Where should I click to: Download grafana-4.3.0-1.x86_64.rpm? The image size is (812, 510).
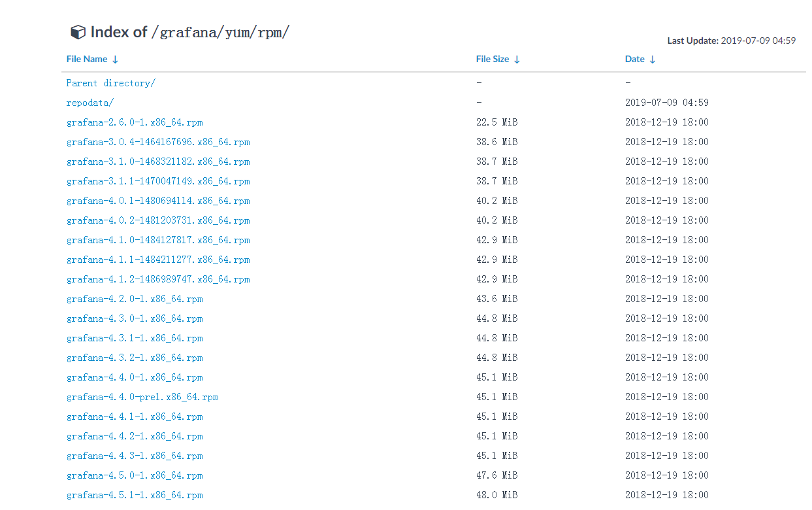click(135, 318)
